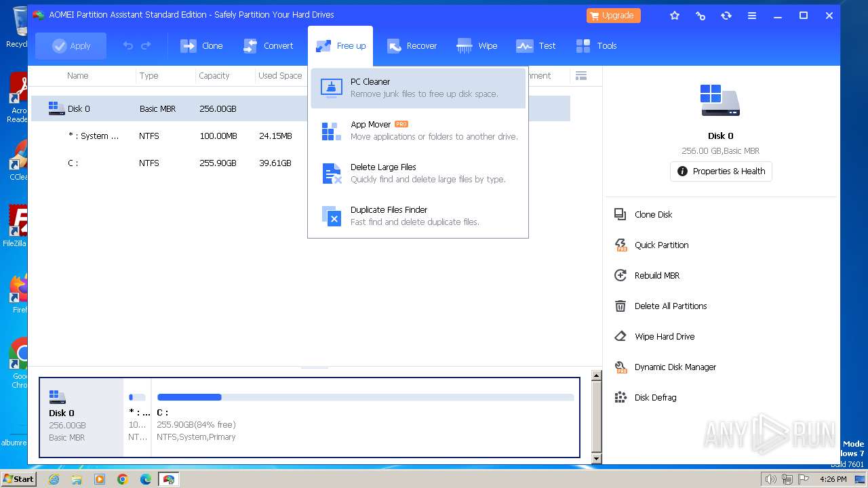The image size is (868, 488).
Task: Click the disk map scrollbar down arrow
Action: click(597, 459)
